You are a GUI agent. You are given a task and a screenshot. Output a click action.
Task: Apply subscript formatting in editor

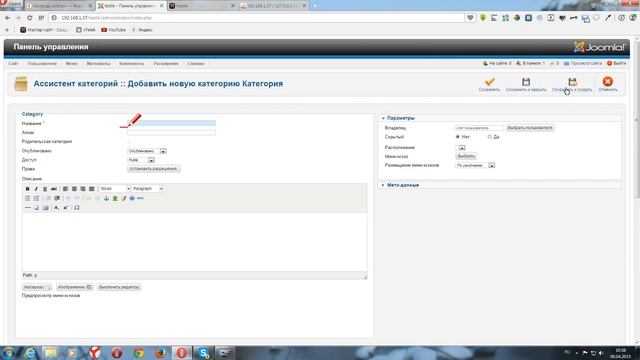coord(57,208)
